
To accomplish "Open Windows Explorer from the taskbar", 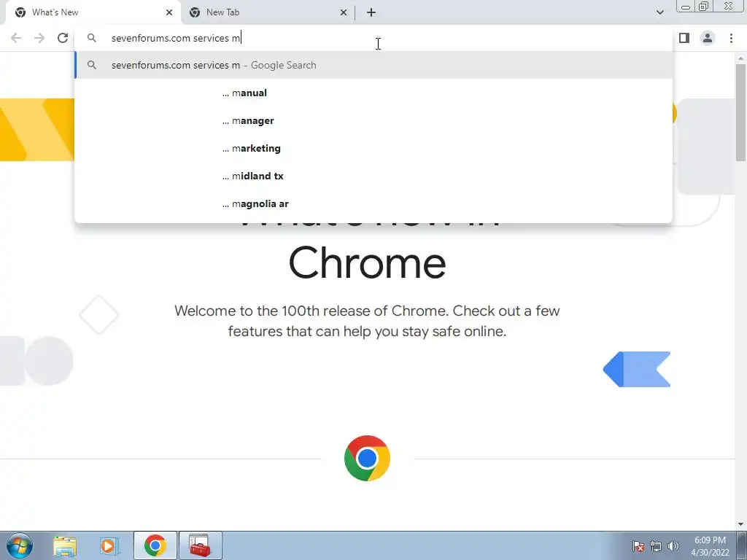I will pos(65,545).
